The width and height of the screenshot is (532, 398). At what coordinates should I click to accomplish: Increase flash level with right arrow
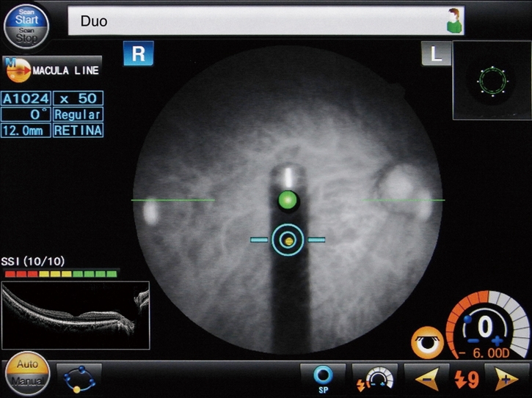tap(504, 378)
